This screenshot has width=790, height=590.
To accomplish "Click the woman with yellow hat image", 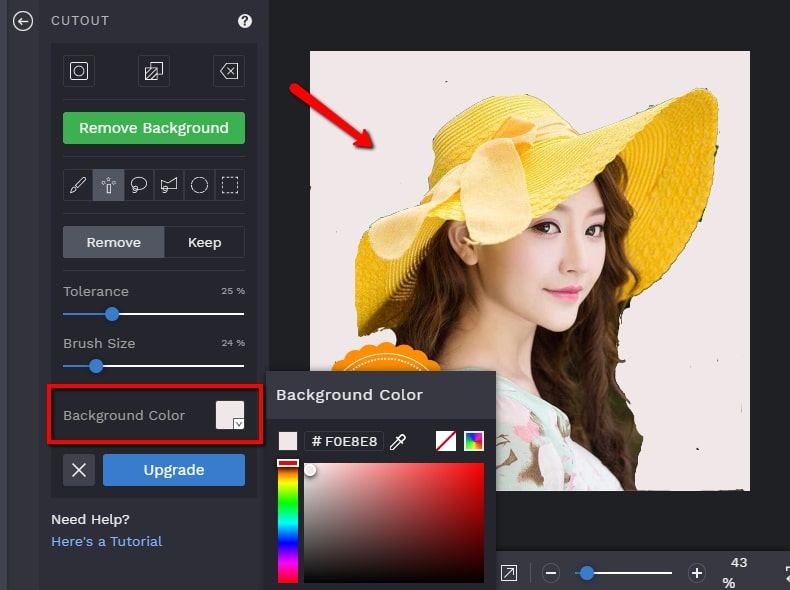I will coord(530,271).
